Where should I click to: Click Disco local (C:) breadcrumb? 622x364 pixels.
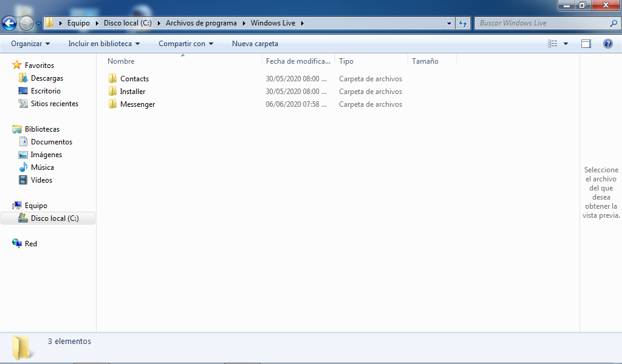tap(128, 23)
